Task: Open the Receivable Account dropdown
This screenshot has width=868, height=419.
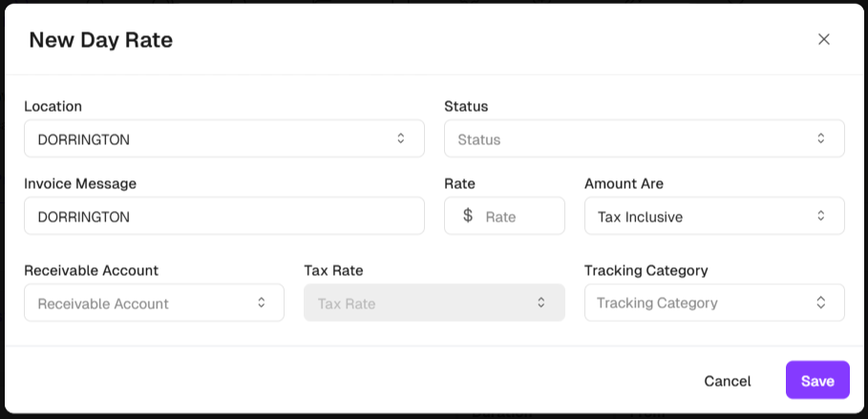Action: point(143,303)
